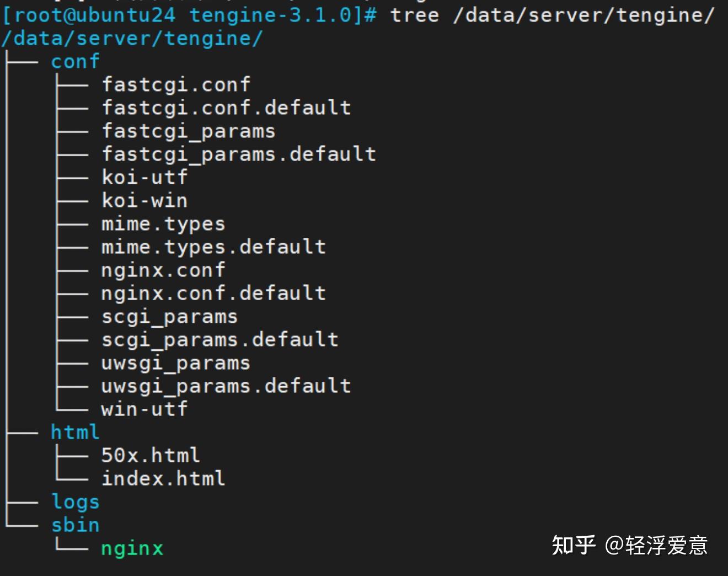
Task: Click fastcgi_params.default in the listing
Action: [239, 154]
